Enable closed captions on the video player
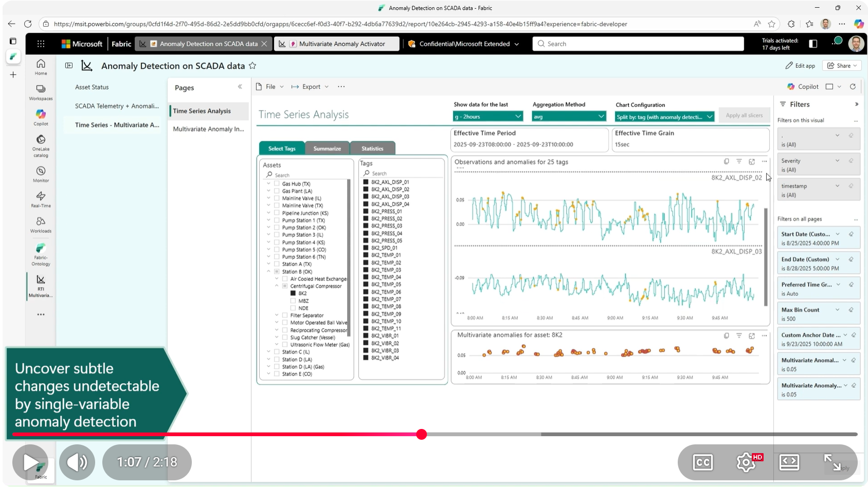This screenshot has height=487, width=868. point(702,462)
